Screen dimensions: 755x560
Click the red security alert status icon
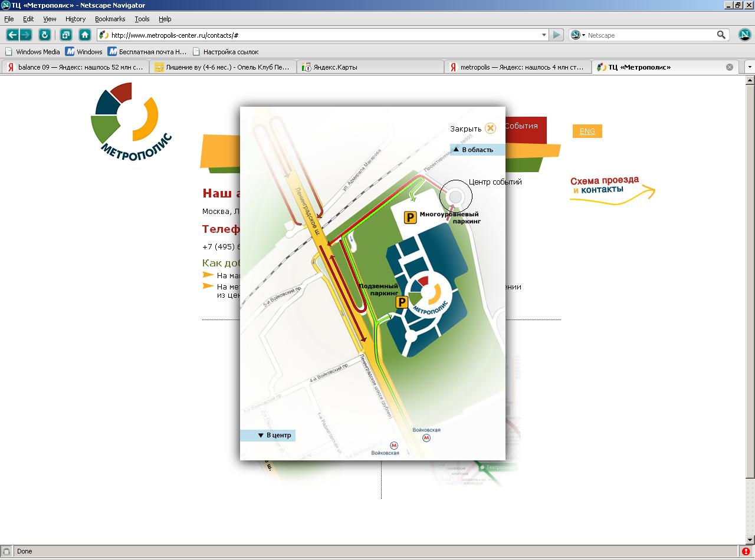tap(746, 551)
